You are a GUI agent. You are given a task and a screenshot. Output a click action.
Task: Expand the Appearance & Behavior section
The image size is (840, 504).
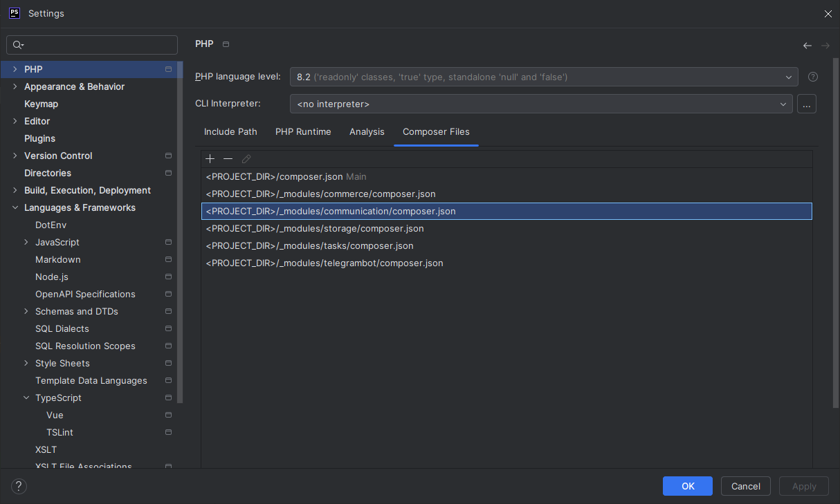point(15,86)
